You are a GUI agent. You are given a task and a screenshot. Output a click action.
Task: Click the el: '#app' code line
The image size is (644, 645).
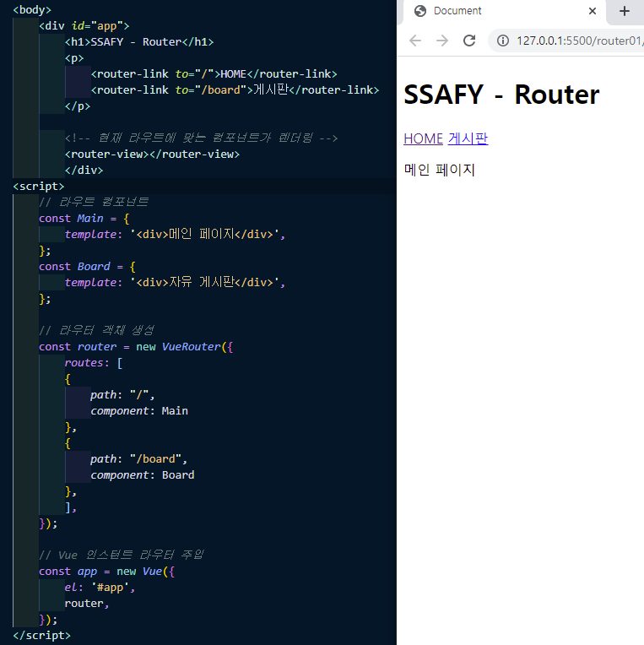[x=100, y=588]
